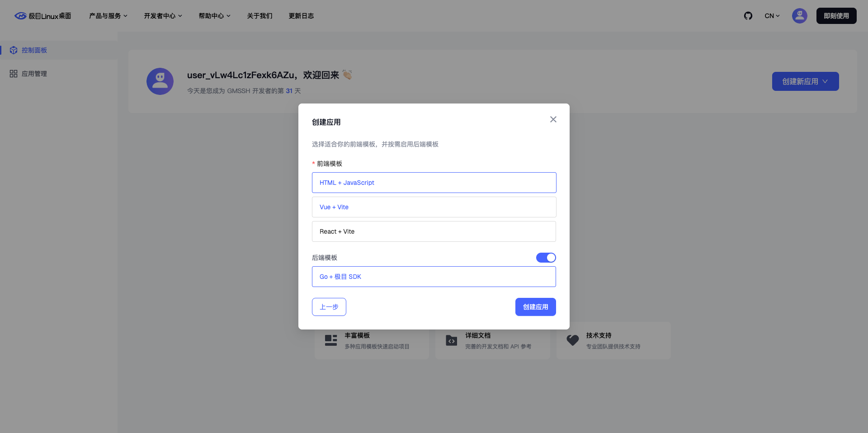Click the large profile avatar in welcome card

pos(160,81)
